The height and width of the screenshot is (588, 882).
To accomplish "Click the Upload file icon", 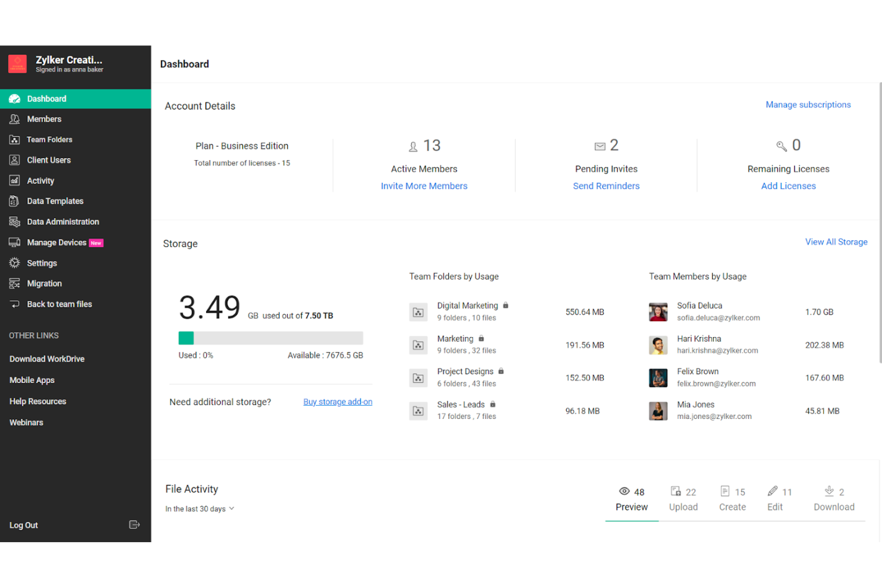I will pyautogui.click(x=676, y=491).
